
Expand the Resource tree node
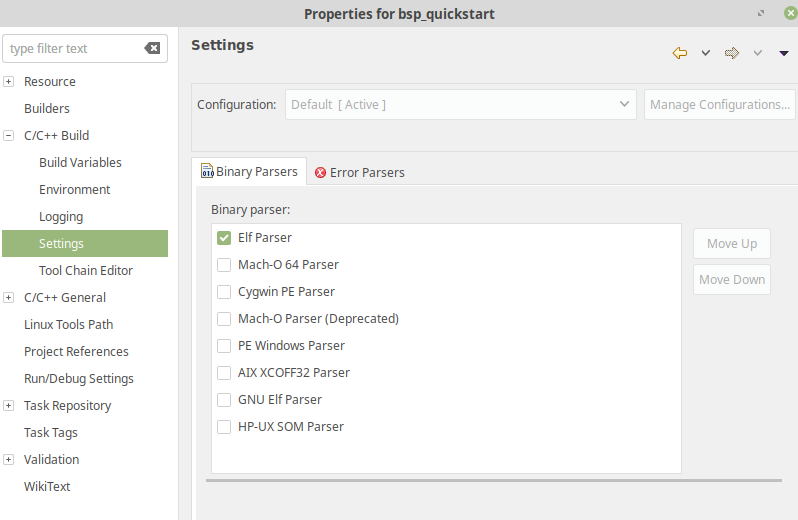point(9,81)
